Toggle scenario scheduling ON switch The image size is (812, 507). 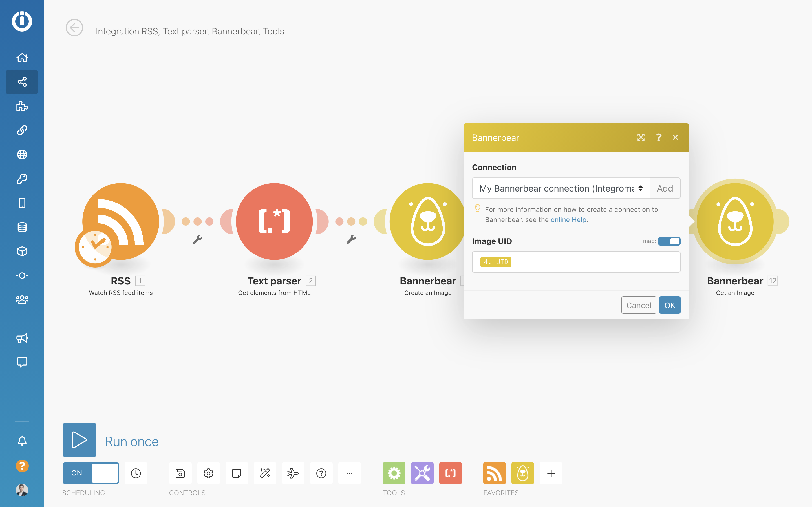pyautogui.click(x=91, y=473)
